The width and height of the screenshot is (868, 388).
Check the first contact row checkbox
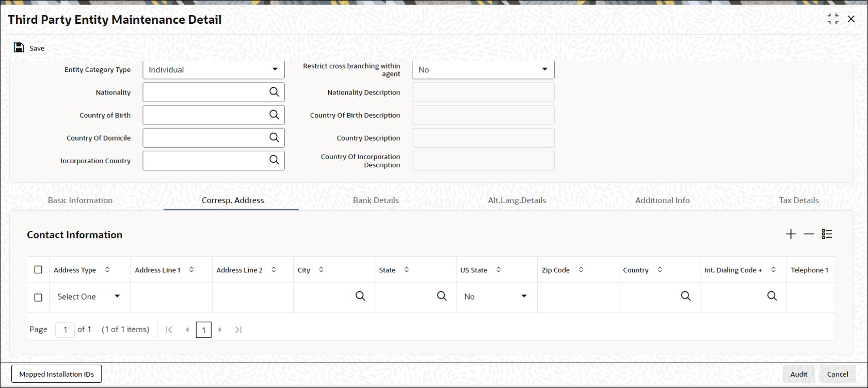pos(38,298)
